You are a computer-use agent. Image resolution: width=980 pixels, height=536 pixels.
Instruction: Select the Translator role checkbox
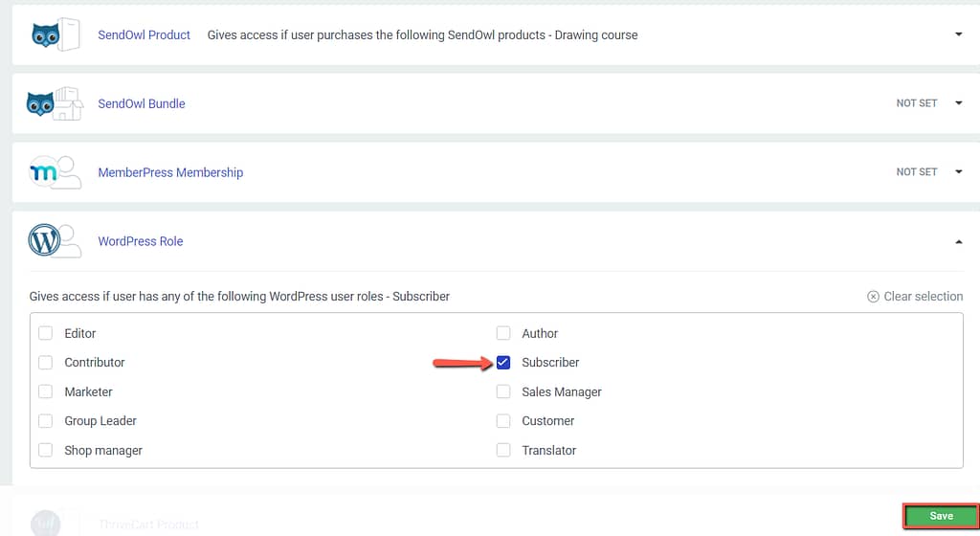pos(503,450)
